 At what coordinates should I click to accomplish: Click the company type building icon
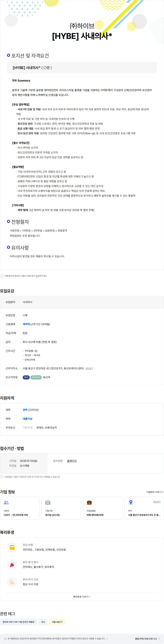click(48, 502)
